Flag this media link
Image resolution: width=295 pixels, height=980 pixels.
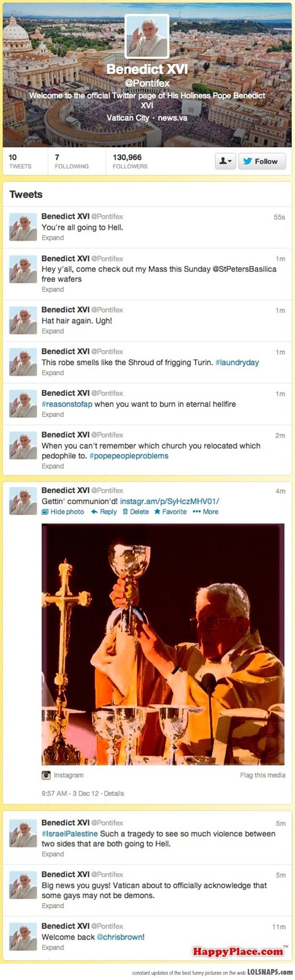click(262, 775)
